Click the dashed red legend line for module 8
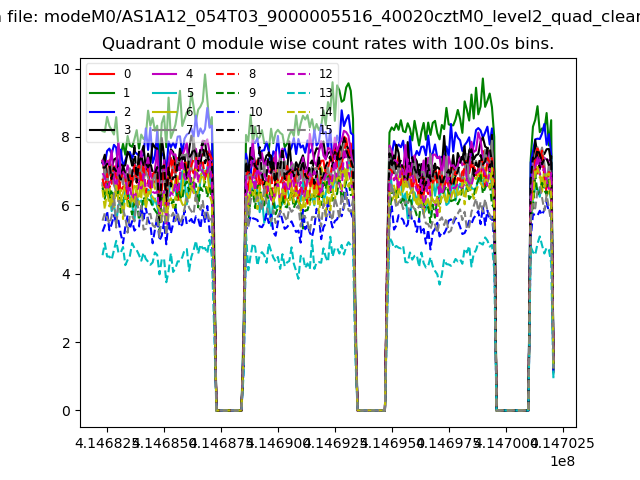The height and width of the screenshot is (480, 640). tap(228, 74)
